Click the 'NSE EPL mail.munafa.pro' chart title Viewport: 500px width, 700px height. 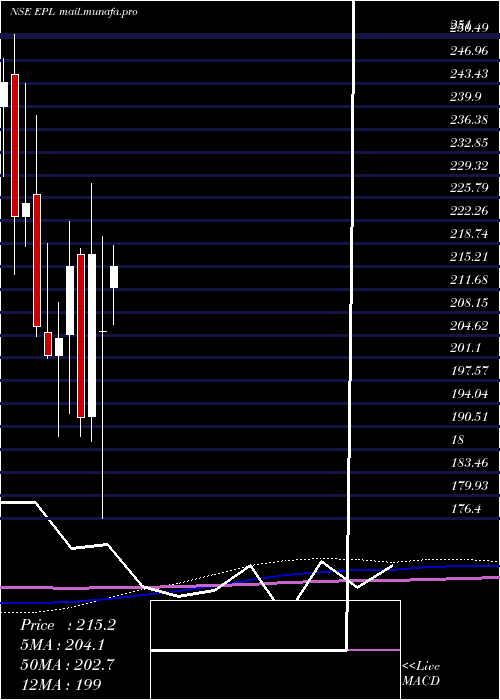pos(74,12)
